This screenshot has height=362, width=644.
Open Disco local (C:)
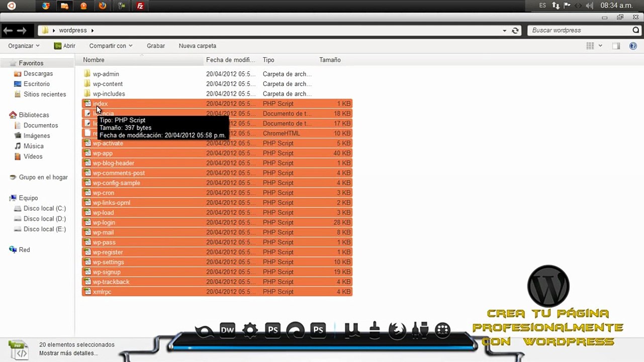[x=45, y=208]
